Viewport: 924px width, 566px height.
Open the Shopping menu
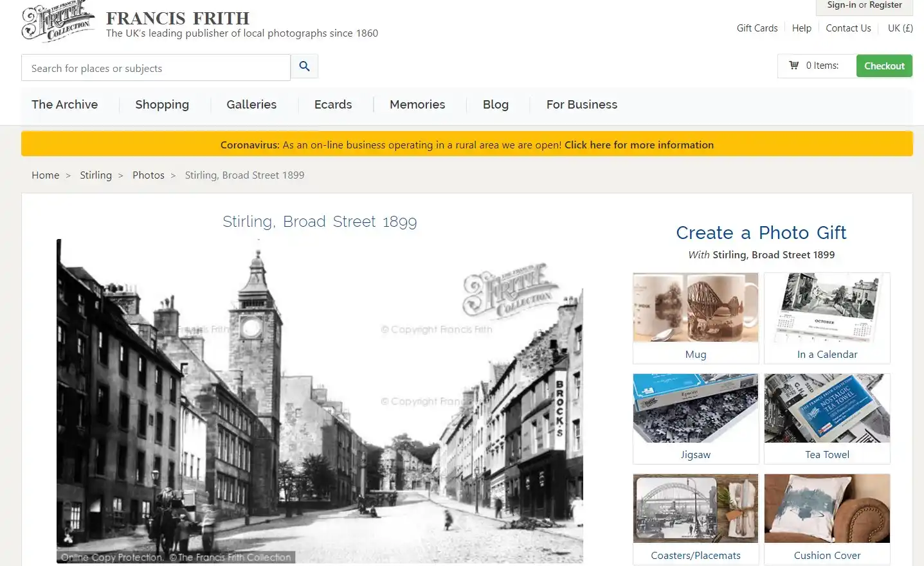(x=162, y=105)
